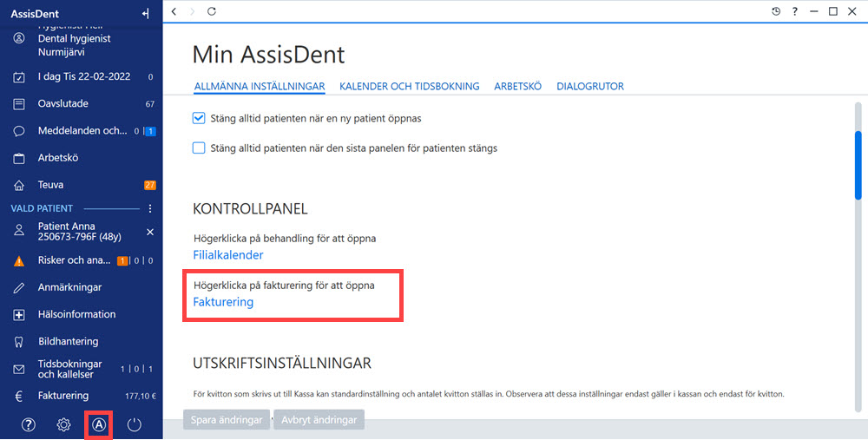Switch to Kalender och tidsbokning tab
The image size is (868, 440).
pos(409,86)
